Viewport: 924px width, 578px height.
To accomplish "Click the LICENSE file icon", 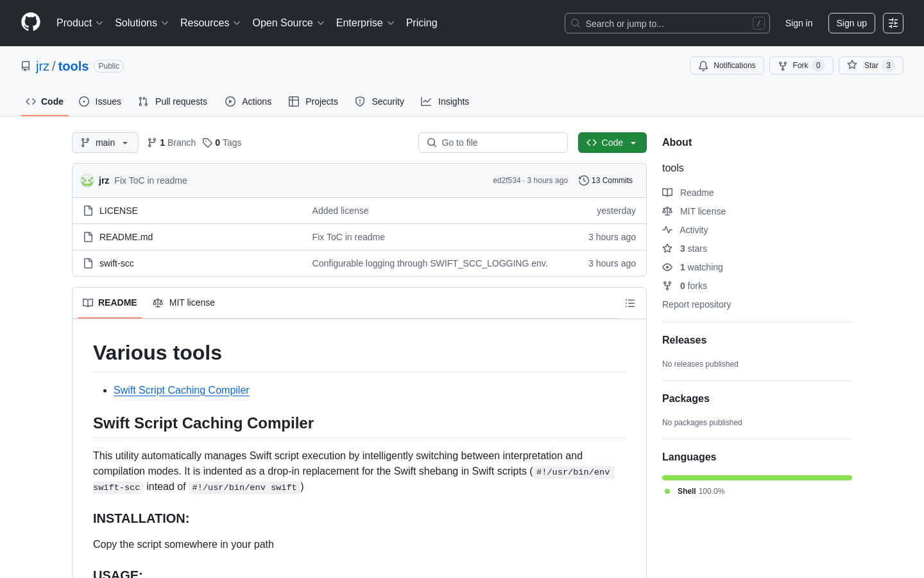I will pyautogui.click(x=89, y=211).
